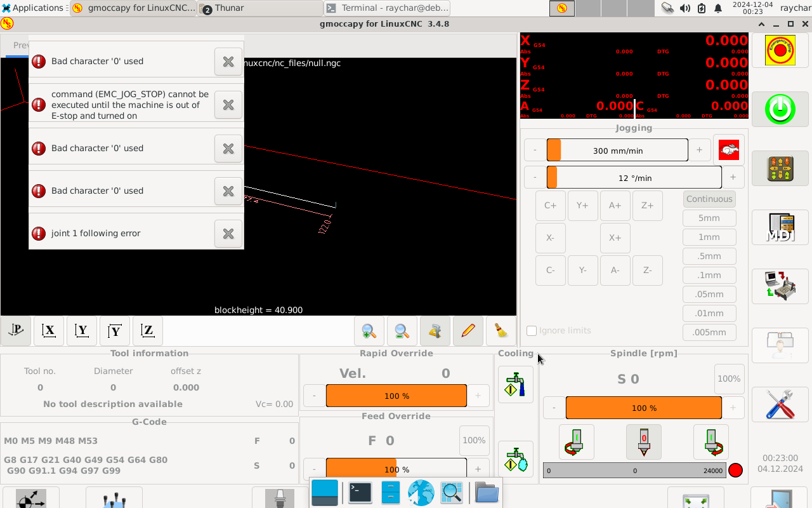This screenshot has height=508, width=812.
Task: Open volume control in system tray
Action: click(x=685, y=8)
